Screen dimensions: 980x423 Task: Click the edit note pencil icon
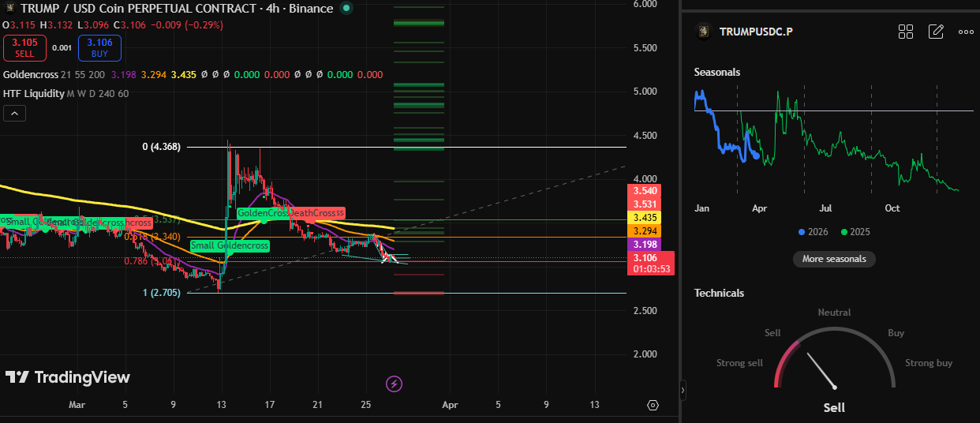[x=936, y=32]
